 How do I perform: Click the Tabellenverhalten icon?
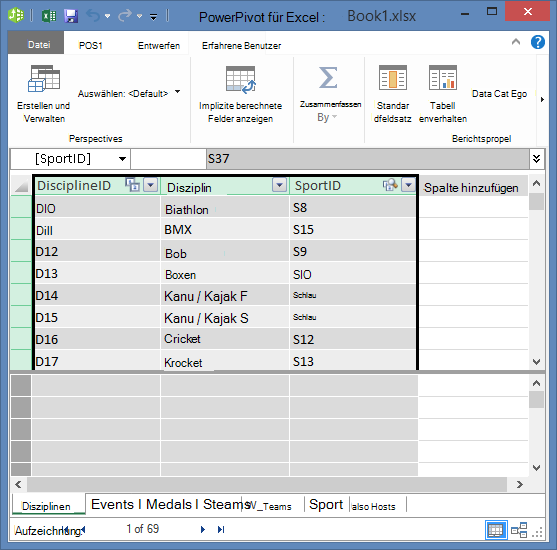(443, 77)
